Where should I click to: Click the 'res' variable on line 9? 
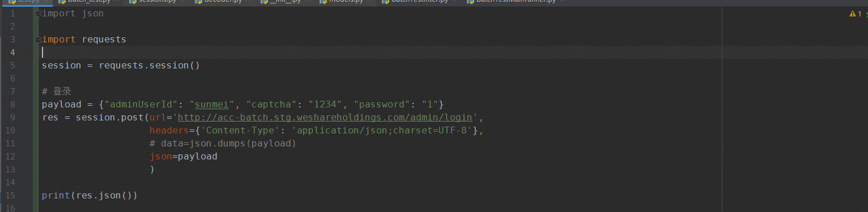pyautogui.click(x=50, y=118)
